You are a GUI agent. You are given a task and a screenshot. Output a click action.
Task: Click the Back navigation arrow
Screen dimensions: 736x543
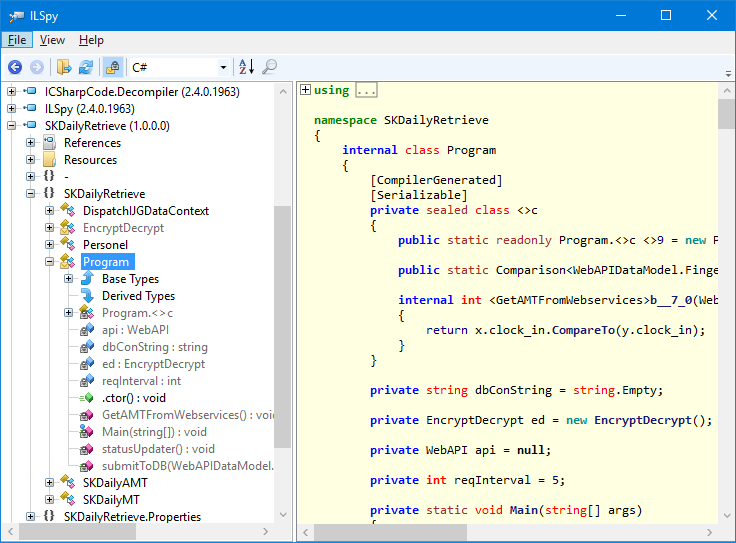click(15, 67)
